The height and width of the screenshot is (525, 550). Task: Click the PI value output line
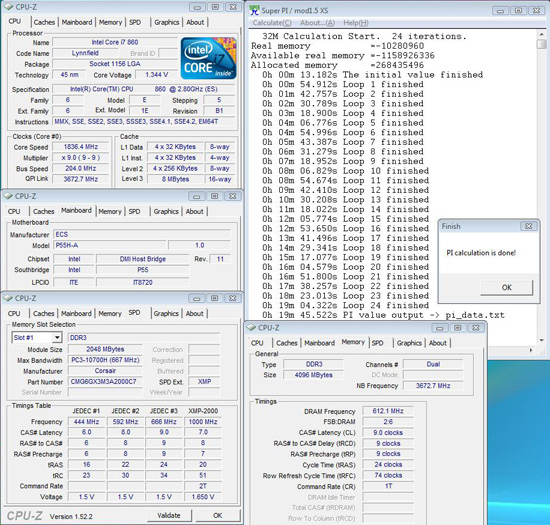383,315
